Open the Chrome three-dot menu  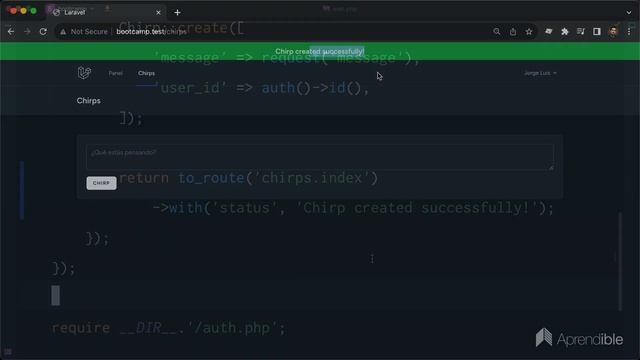click(629, 31)
